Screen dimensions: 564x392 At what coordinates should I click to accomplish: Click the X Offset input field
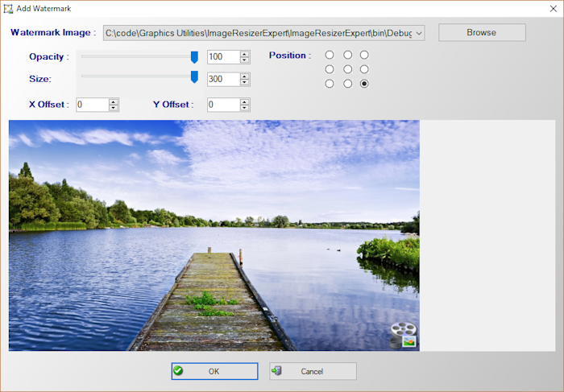pyautogui.click(x=93, y=105)
